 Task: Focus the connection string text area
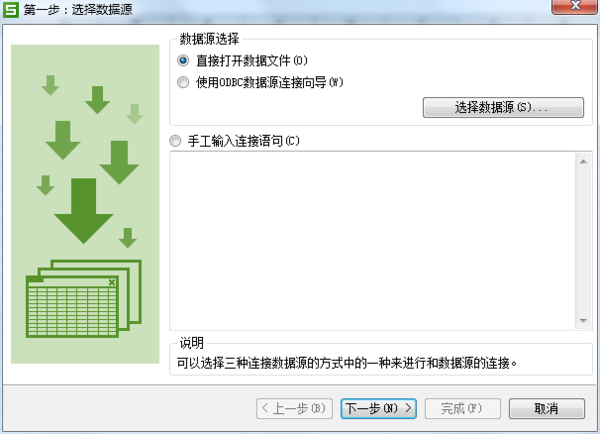373,241
